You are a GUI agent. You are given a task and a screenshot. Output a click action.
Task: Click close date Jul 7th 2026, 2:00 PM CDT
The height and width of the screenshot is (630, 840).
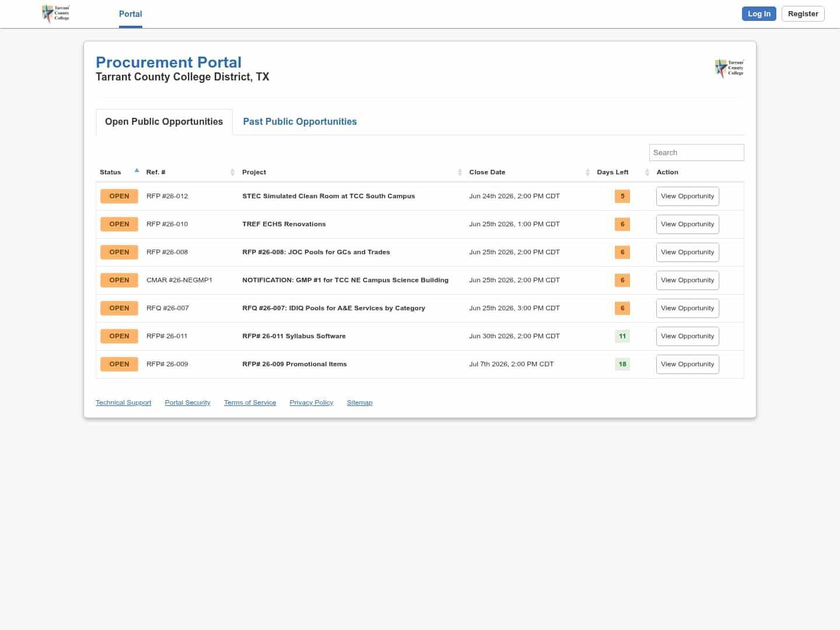pos(512,365)
